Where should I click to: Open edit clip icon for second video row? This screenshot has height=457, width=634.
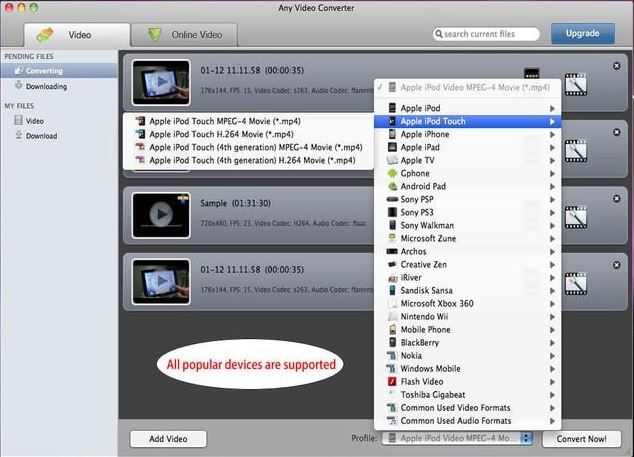576,150
